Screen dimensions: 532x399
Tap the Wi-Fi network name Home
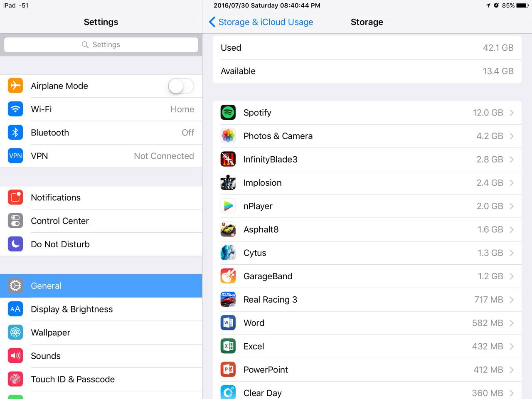click(x=182, y=109)
